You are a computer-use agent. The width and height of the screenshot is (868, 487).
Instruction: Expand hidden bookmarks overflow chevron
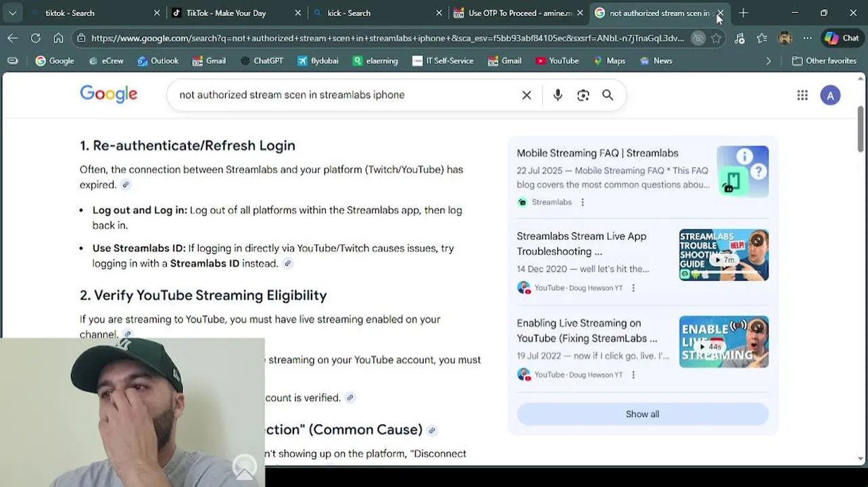click(x=769, y=61)
